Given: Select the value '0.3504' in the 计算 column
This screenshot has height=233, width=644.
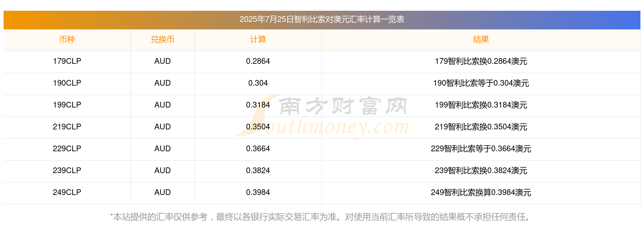Looking at the screenshot, I should point(258,127).
